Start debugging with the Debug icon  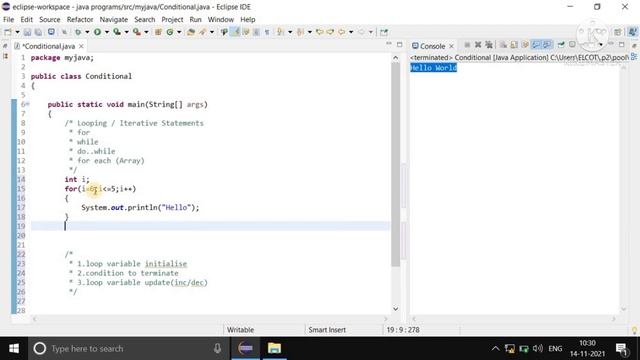coord(78,32)
